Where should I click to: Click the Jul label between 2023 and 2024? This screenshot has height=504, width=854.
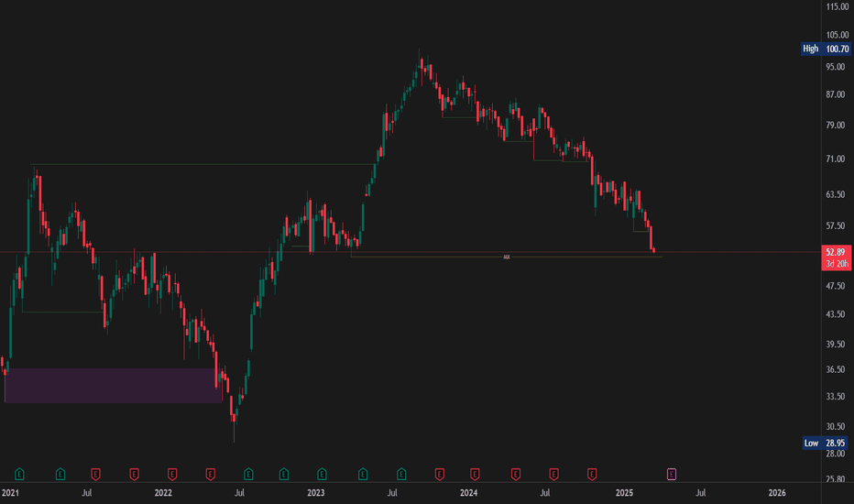392,493
